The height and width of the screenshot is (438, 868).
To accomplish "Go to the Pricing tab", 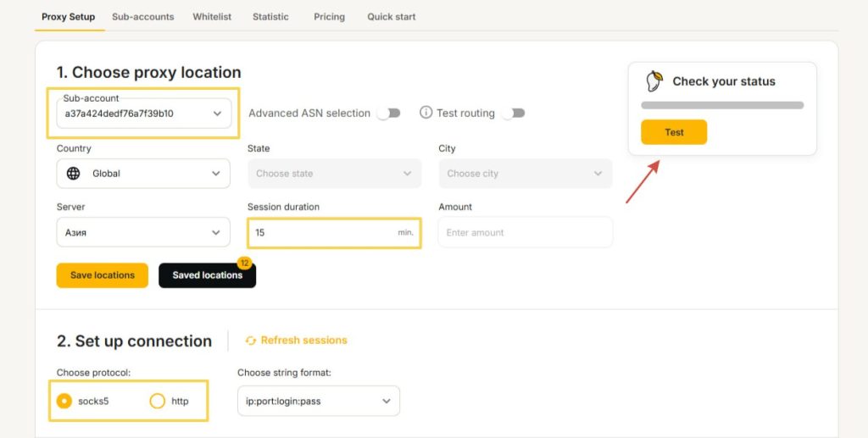I will (x=329, y=17).
